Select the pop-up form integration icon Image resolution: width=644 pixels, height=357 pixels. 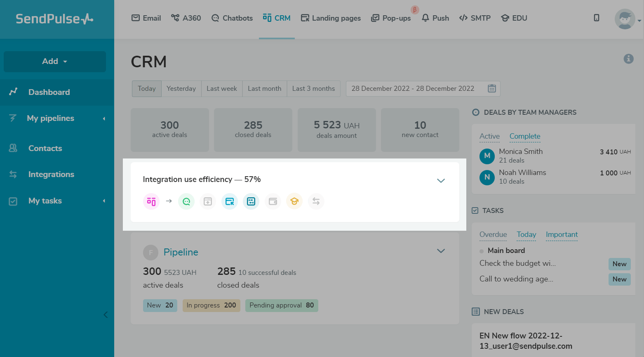(208, 201)
